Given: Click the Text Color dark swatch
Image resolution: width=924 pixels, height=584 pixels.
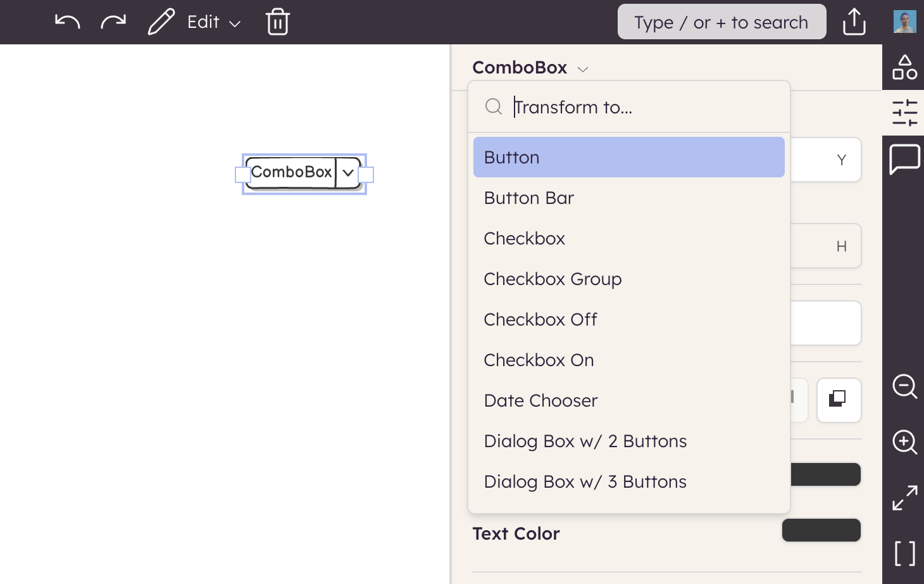Looking at the screenshot, I should (821, 530).
